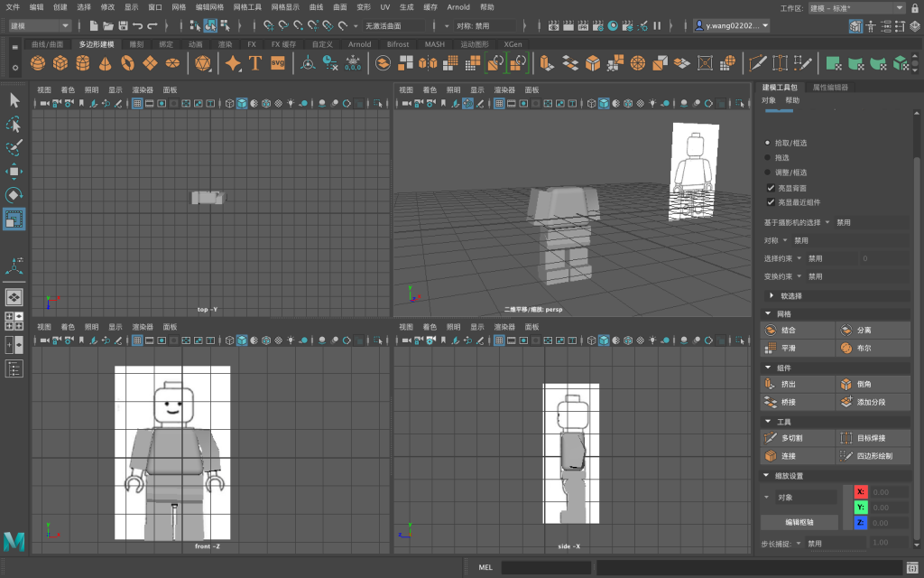
Task: Switch to the 曲线/曲面 shelf tab
Action: 47,44
